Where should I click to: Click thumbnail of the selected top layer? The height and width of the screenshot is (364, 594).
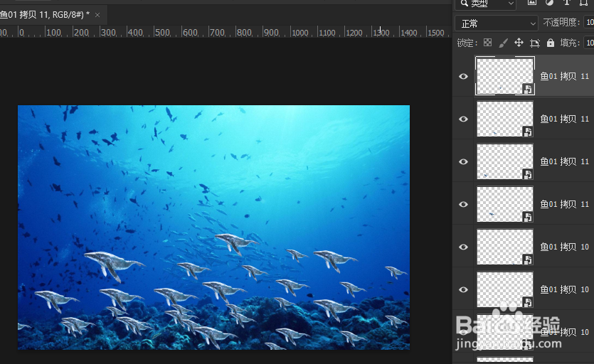click(505, 76)
